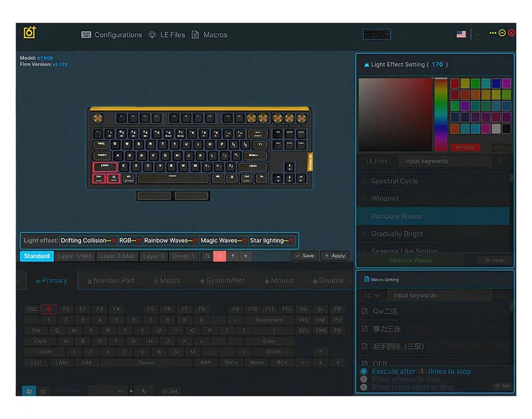Click the US flag language icon

point(461,34)
